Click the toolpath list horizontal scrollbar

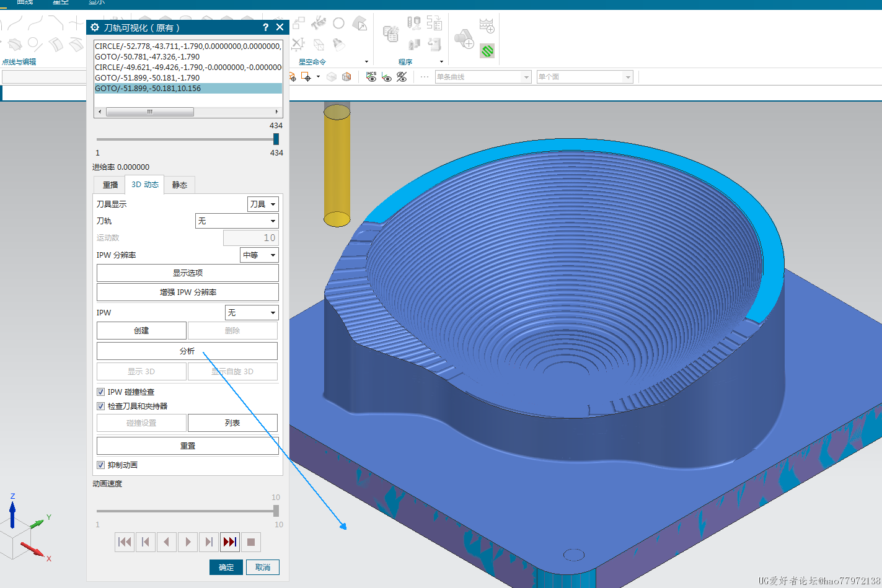(x=149, y=112)
